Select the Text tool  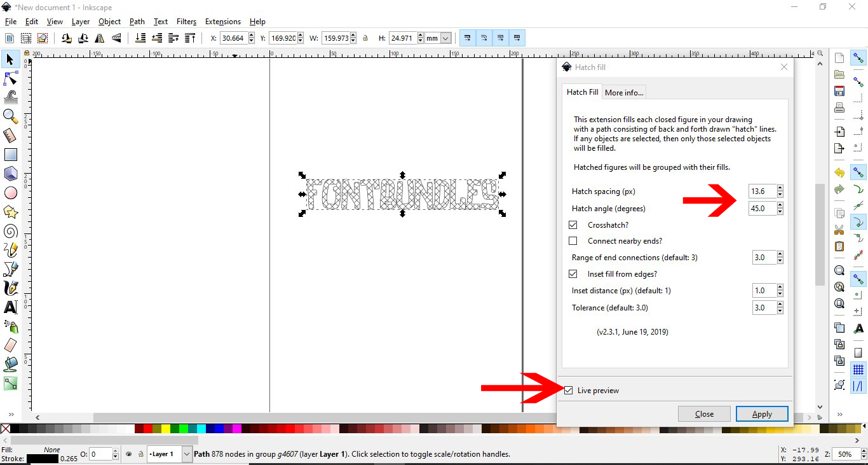(10, 307)
